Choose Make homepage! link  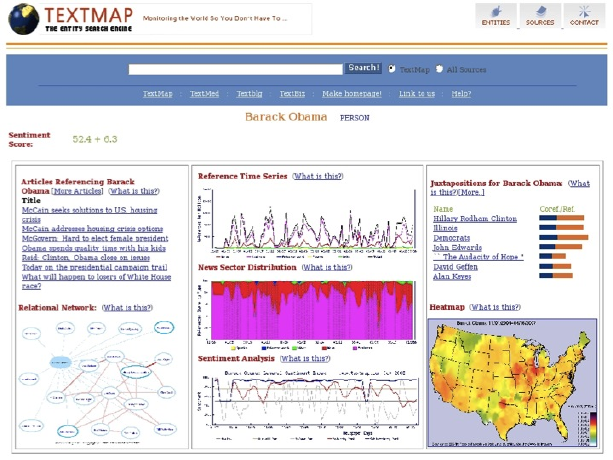[x=351, y=94]
